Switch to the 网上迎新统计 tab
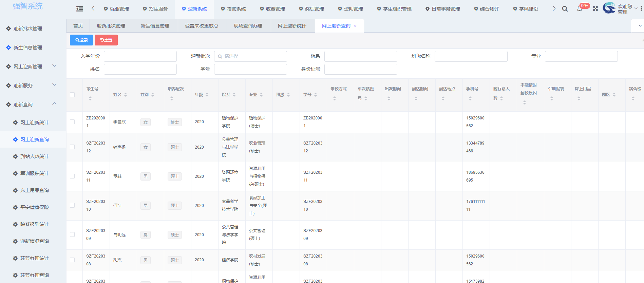The image size is (644, 283). [x=292, y=26]
